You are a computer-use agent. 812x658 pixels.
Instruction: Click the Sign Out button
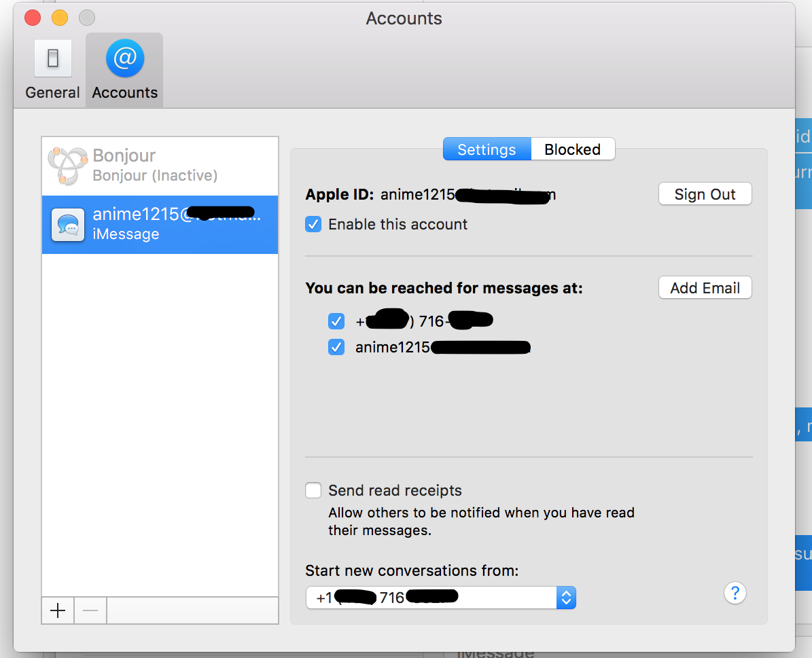705,194
